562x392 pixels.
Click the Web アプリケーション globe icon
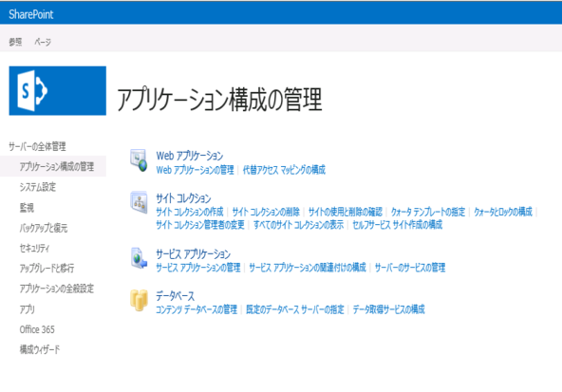[139, 160]
